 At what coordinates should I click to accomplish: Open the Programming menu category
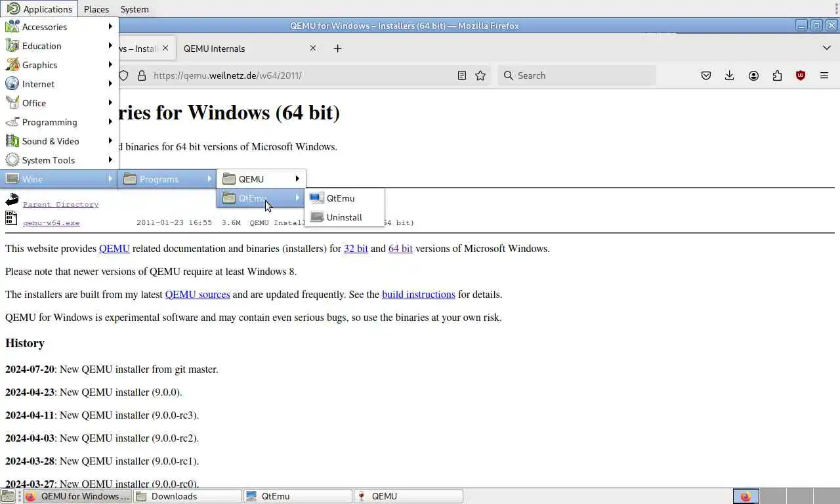59,122
